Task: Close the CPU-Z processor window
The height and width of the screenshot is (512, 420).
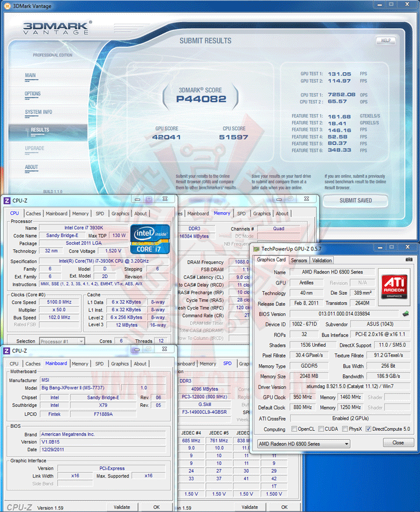Action: click(x=165, y=199)
